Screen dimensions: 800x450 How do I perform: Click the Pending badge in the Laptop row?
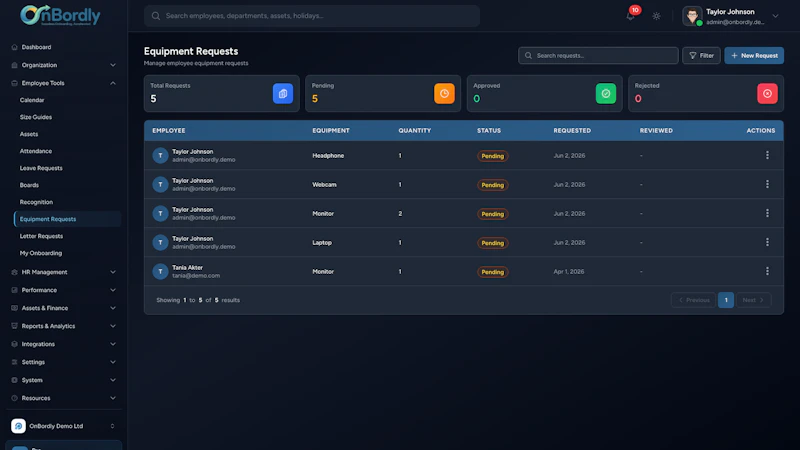[x=492, y=243]
